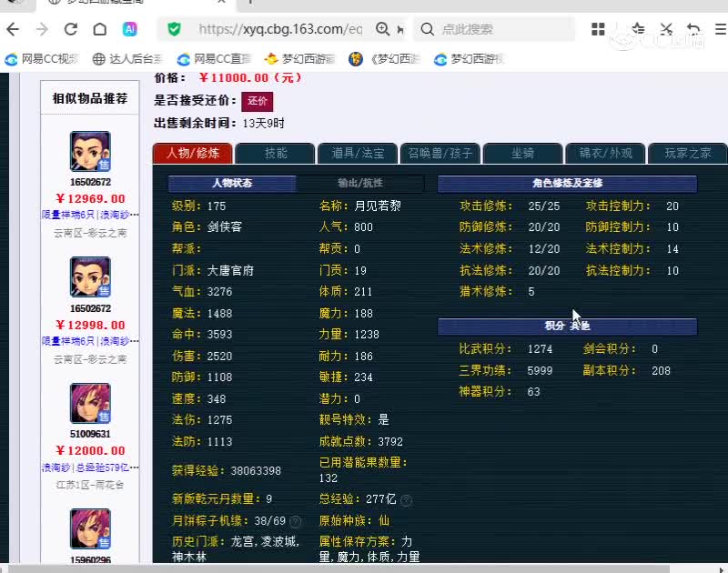Click the 还价 bargain button
Screen dimensions: 728x573
258,101
